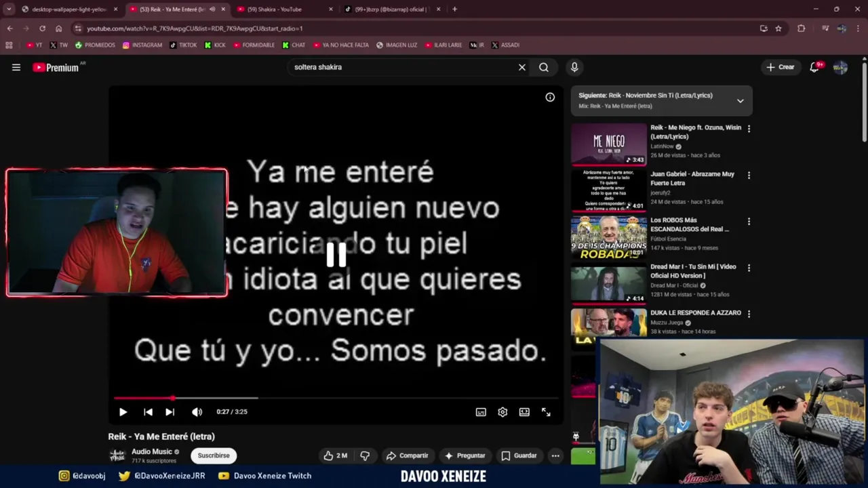Open options for Reik - Me Niego video
Image resolution: width=868 pixels, height=488 pixels.
749,128
